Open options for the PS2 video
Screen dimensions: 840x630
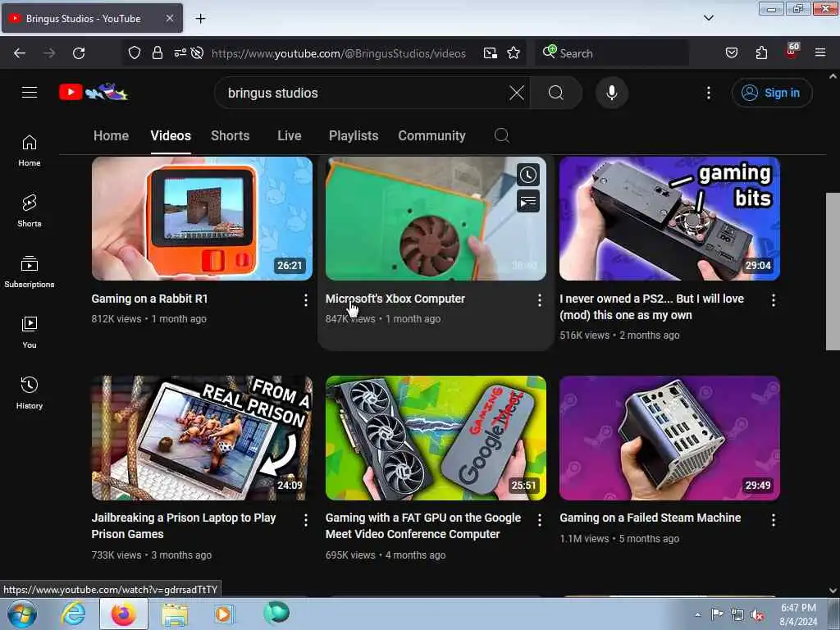774,300
